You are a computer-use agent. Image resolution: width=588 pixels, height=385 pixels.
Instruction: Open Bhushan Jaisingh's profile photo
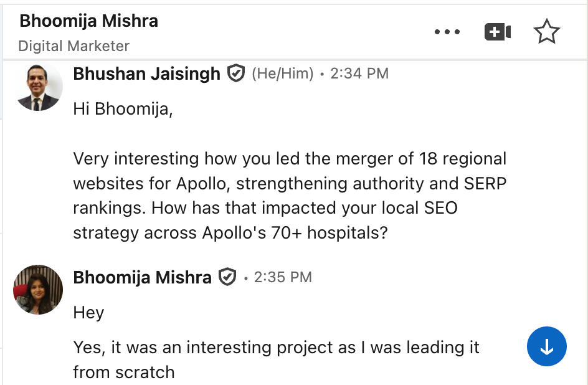pyautogui.click(x=38, y=87)
